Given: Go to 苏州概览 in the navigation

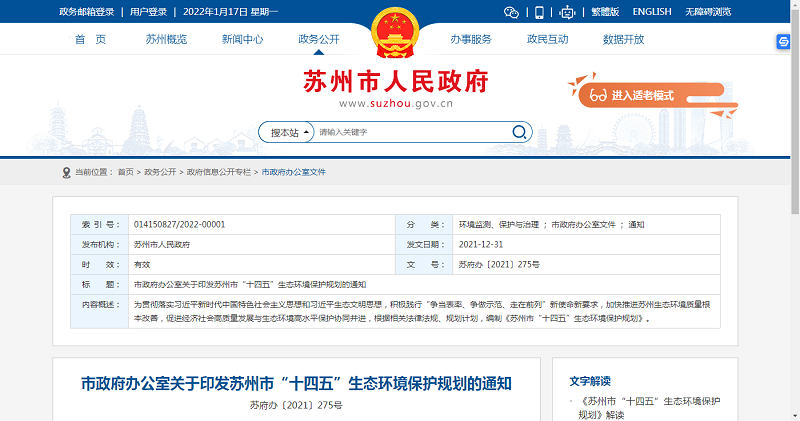Looking at the screenshot, I should pyautogui.click(x=166, y=39).
